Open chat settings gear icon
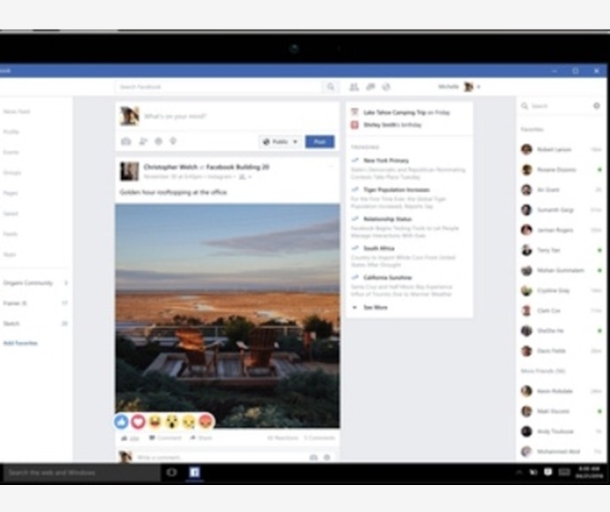This screenshot has width=610, height=512. pyautogui.click(x=597, y=106)
